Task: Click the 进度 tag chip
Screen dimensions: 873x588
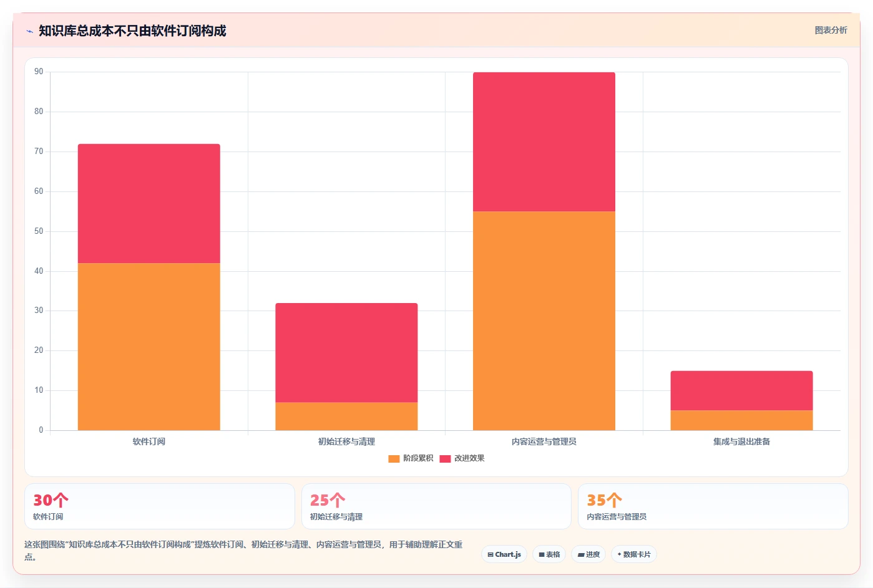Action: coord(588,554)
